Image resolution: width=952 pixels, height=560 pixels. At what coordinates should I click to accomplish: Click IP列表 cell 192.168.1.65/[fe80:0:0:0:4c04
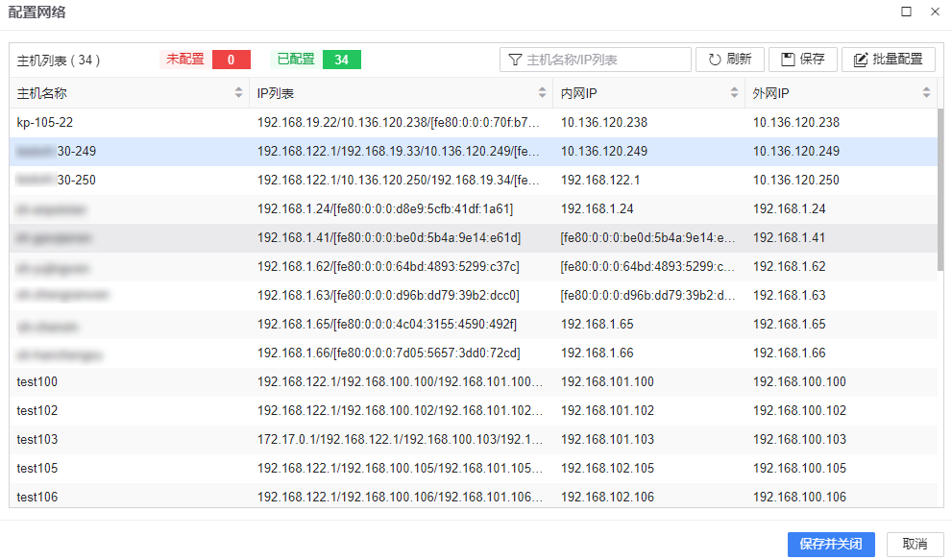click(x=387, y=325)
